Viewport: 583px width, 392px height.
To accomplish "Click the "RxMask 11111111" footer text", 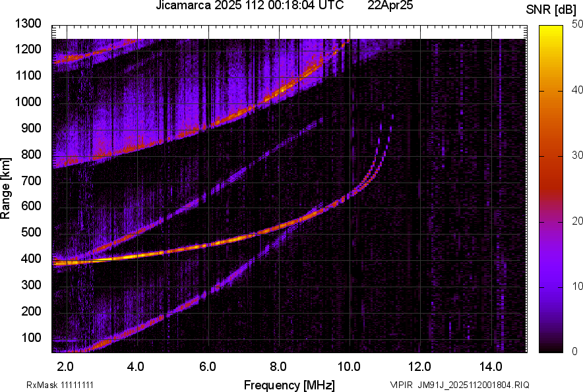I will 60,385.
